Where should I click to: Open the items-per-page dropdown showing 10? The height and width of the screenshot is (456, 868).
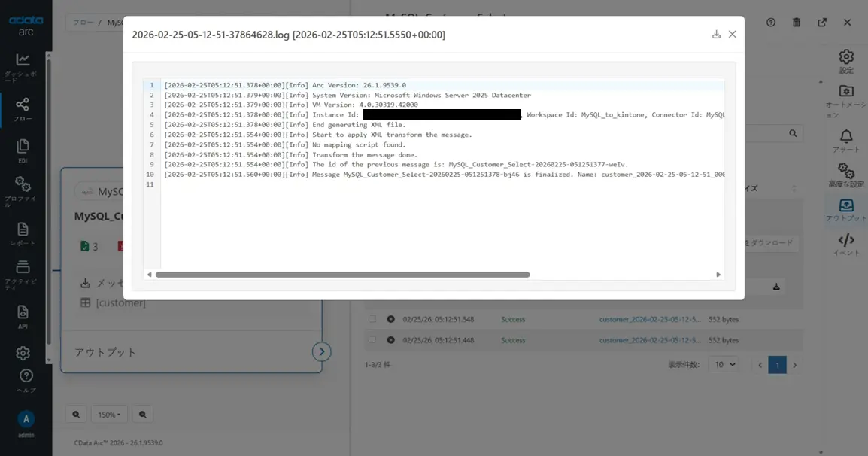tap(723, 365)
